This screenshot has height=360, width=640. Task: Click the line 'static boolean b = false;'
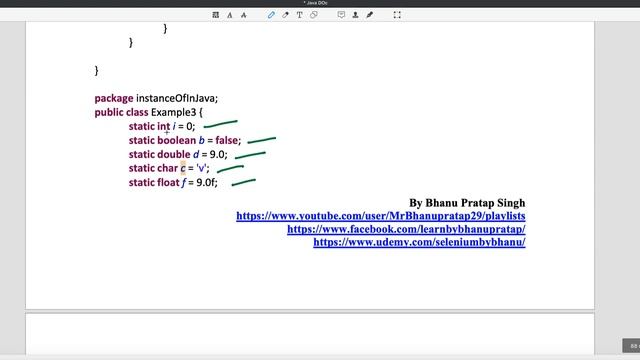(185, 140)
